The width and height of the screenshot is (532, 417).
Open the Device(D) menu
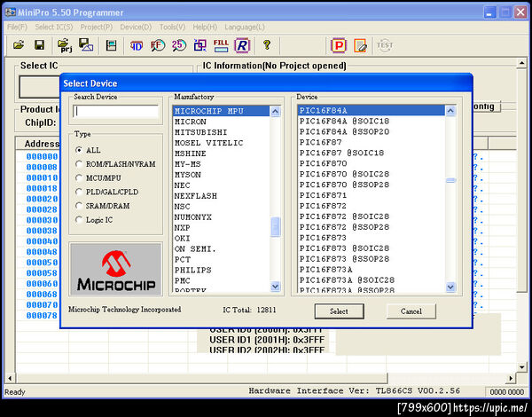[136, 28]
